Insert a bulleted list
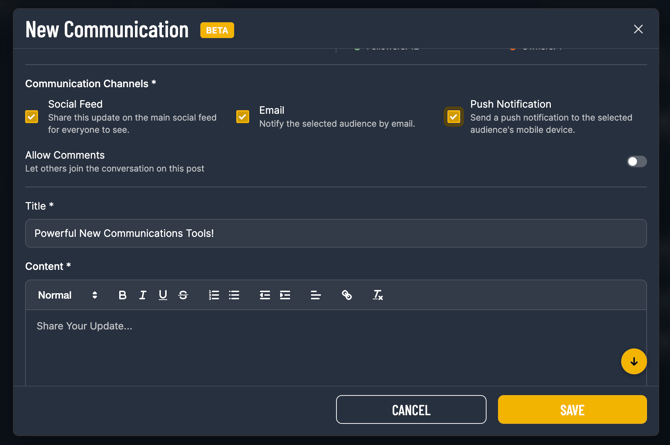The width and height of the screenshot is (670, 445). coord(234,295)
